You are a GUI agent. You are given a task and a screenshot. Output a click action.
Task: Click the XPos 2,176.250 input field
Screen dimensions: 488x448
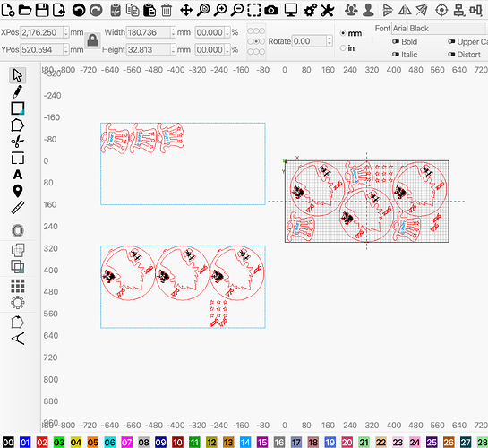42,32
